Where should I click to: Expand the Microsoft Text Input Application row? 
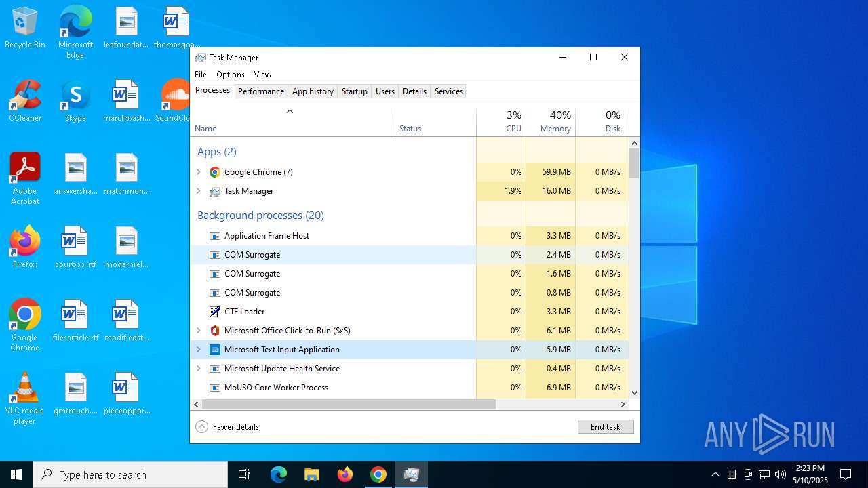point(199,350)
